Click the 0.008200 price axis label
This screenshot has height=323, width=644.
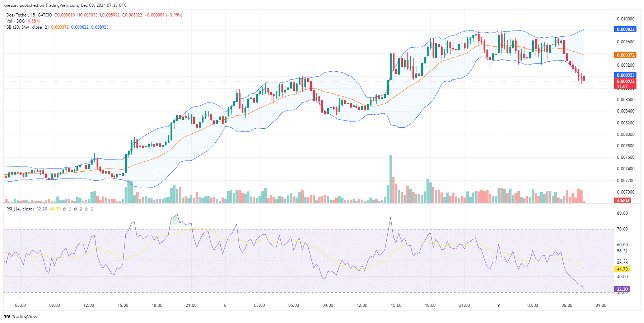click(x=625, y=123)
